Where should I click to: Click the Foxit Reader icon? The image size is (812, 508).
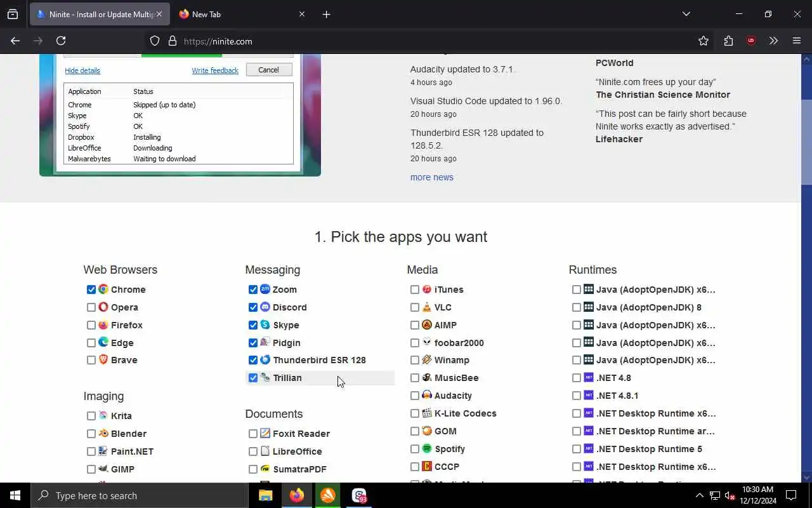pyautogui.click(x=265, y=433)
